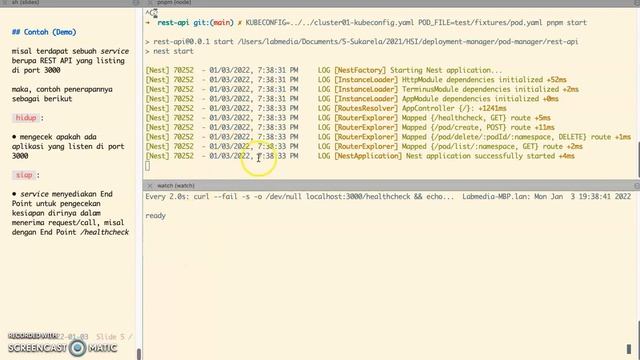
Task: Click the pnpm pane scrollbar thumb
Action: 638,159
